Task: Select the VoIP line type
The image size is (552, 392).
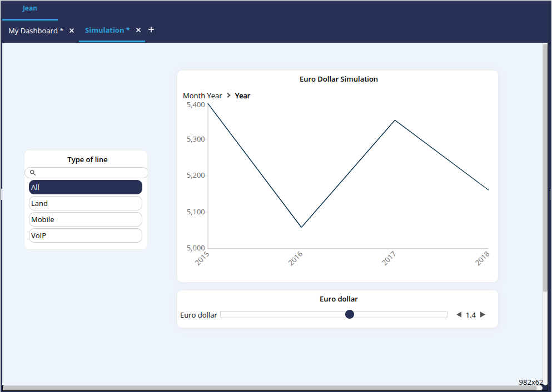Action: click(86, 235)
